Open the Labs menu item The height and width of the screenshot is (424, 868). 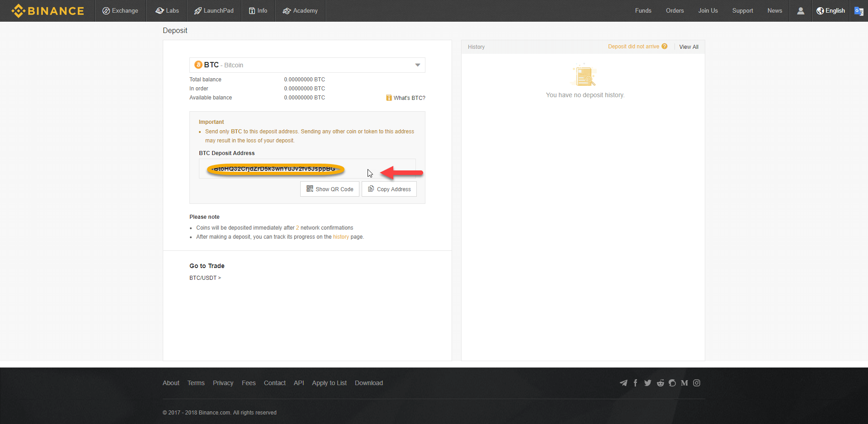pos(167,11)
